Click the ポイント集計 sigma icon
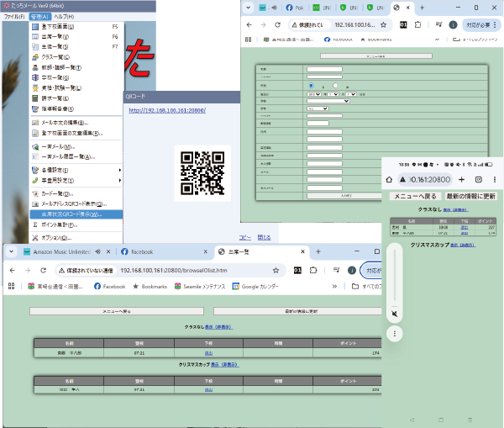This screenshot has width=504, height=428. [32, 225]
